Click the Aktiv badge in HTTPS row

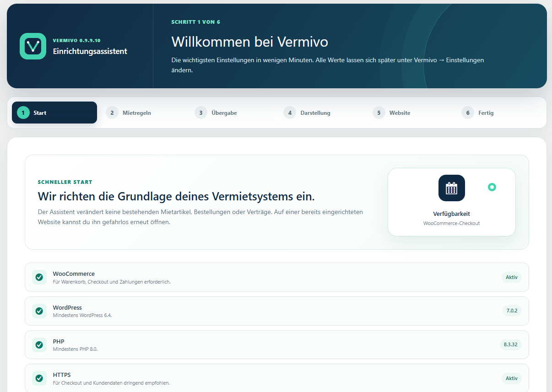[512, 378]
